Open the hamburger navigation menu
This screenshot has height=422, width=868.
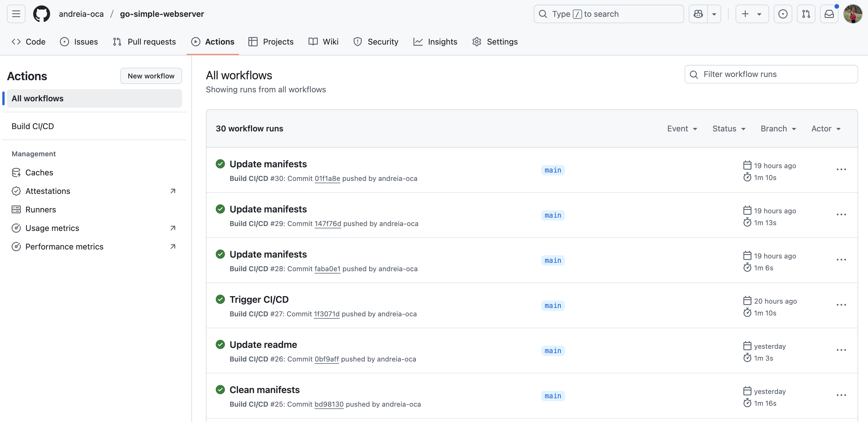16,14
